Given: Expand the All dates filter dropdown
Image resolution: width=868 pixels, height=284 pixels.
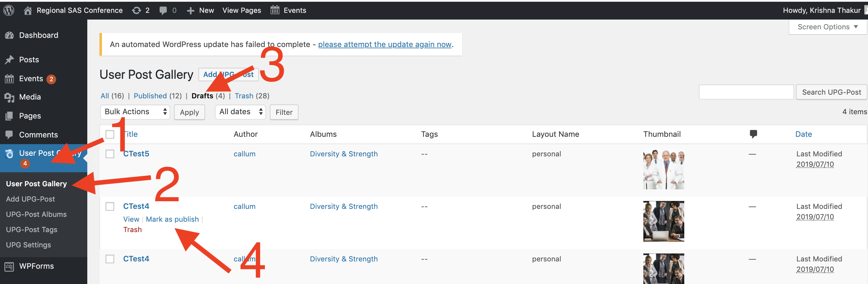Looking at the screenshot, I should 240,112.
